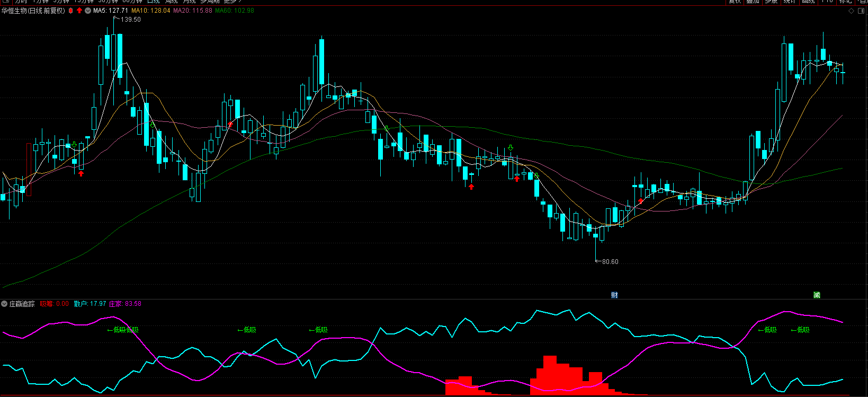The height and width of the screenshot is (397, 868).
Task: Open the 庄赢追踪 indicator dropdown arrow
Action: (x=4, y=304)
